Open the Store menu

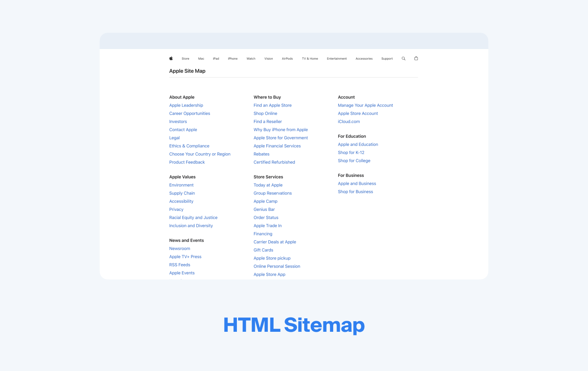click(185, 59)
